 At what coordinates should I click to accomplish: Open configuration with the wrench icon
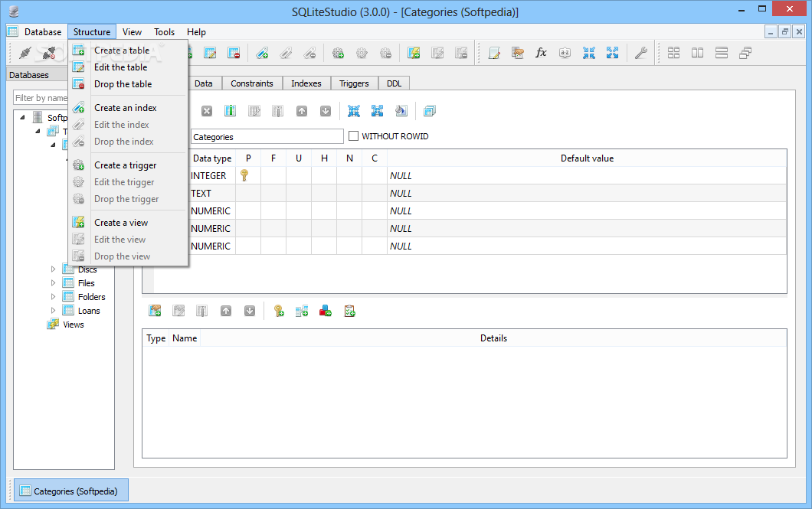(641, 53)
